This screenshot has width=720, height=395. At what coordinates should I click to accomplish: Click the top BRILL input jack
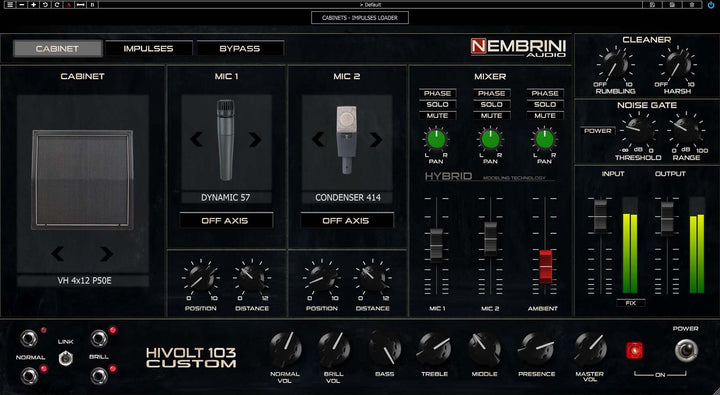(x=98, y=339)
